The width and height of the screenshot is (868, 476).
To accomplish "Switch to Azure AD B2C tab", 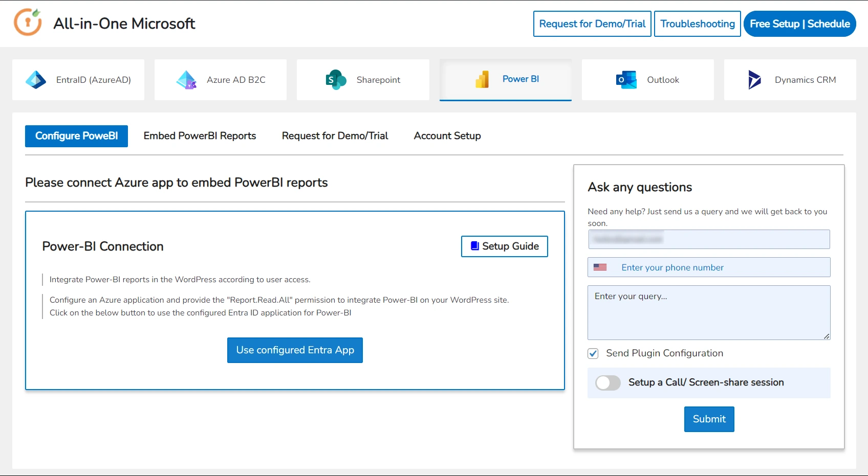I will [221, 80].
